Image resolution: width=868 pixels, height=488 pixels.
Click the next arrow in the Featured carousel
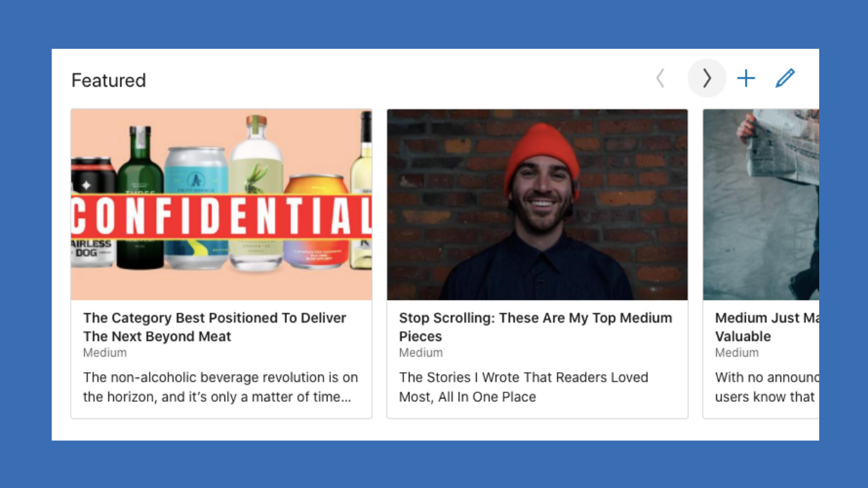click(x=707, y=79)
